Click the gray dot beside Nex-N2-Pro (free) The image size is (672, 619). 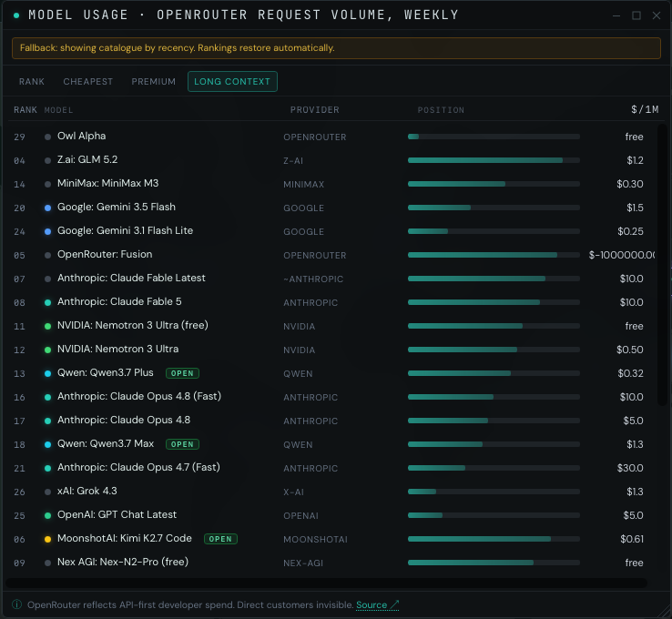(47, 563)
